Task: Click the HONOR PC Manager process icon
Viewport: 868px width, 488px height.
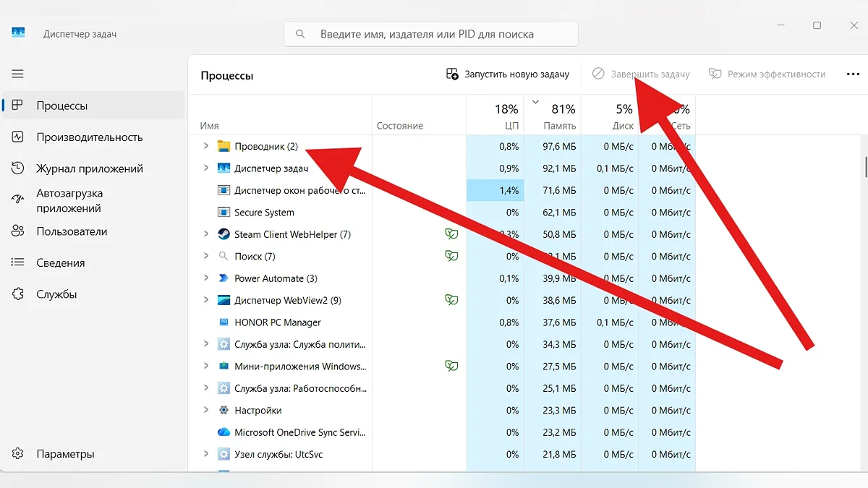Action: [224, 322]
